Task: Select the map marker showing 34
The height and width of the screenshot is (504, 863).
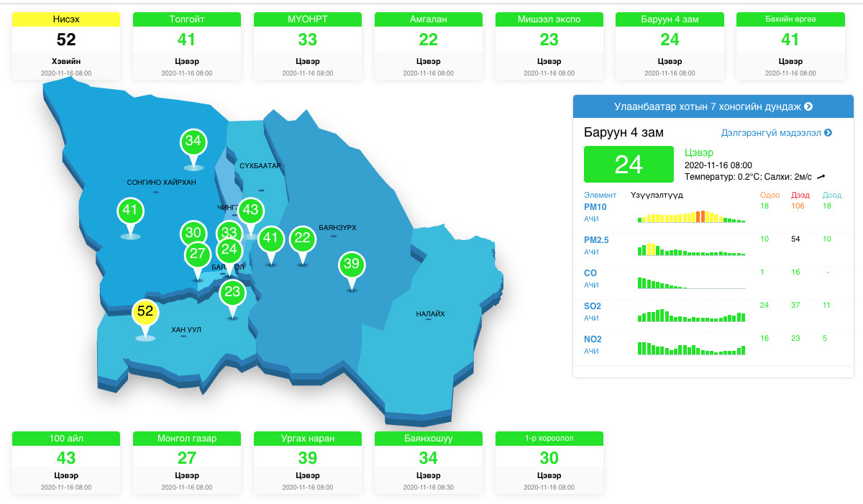Action: coord(193,142)
